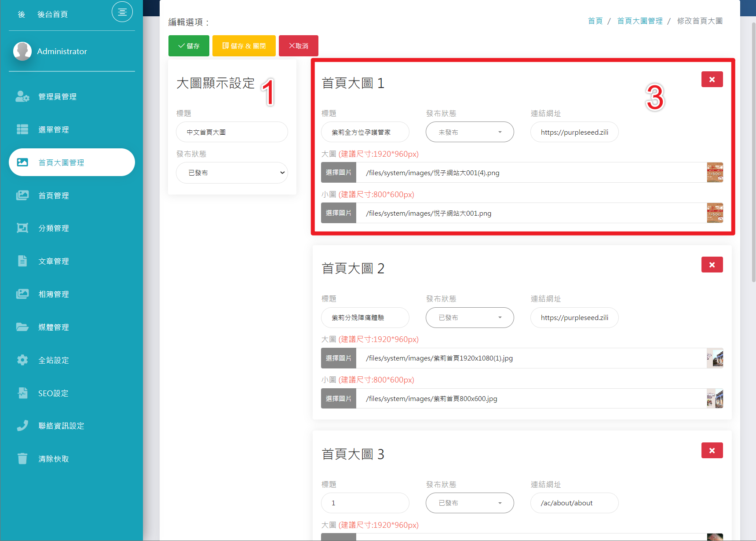Select 文章管理 menu item
756x541 pixels.
53,261
